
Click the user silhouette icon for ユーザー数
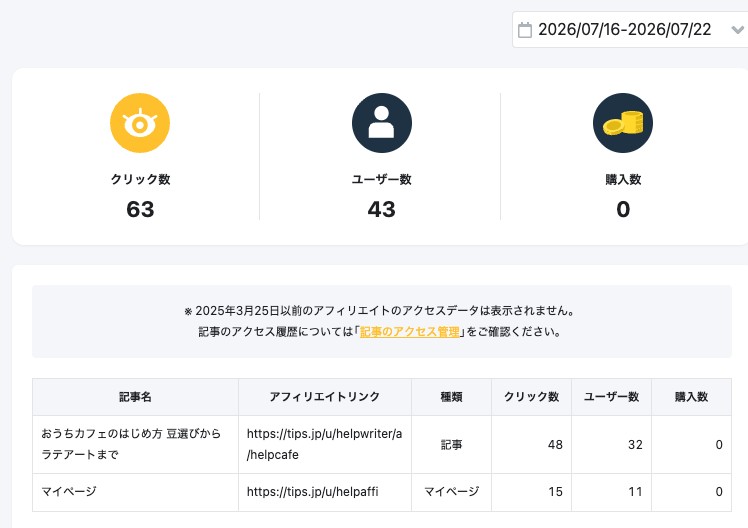[x=382, y=123]
